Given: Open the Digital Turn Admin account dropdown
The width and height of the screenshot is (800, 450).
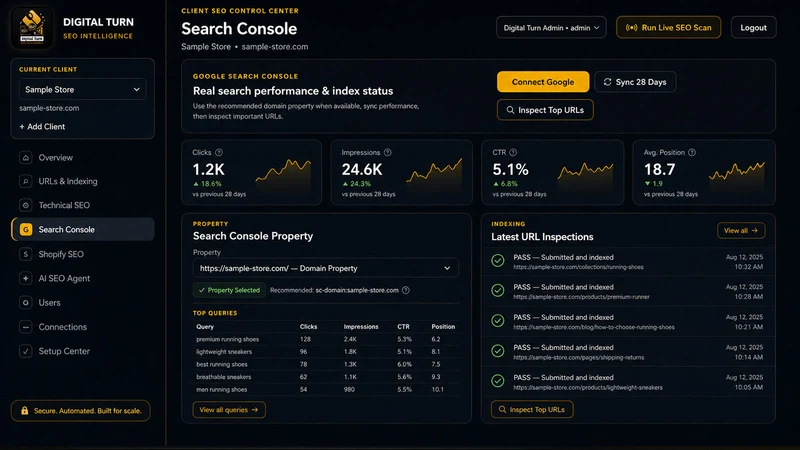Looking at the screenshot, I should [551, 28].
